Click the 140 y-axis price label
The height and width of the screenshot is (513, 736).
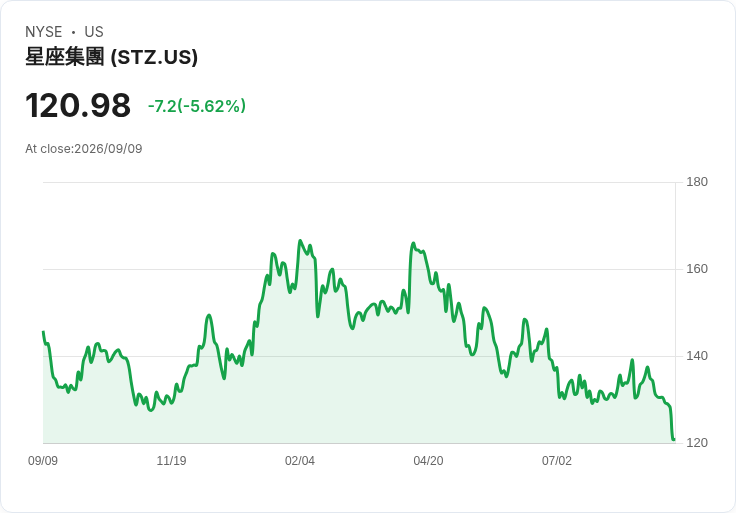697,356
